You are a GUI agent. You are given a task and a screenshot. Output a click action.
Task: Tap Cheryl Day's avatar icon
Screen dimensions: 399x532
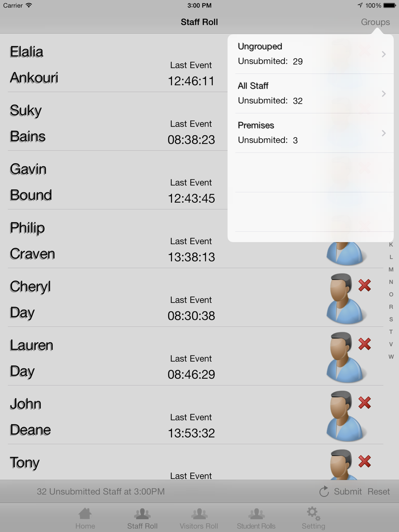344,298
